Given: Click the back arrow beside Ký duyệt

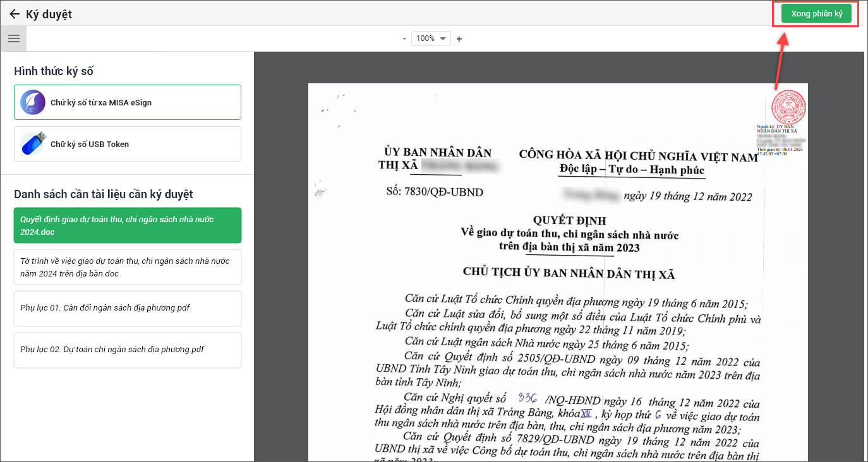Looking at the screenshot, I should point(15,14).
